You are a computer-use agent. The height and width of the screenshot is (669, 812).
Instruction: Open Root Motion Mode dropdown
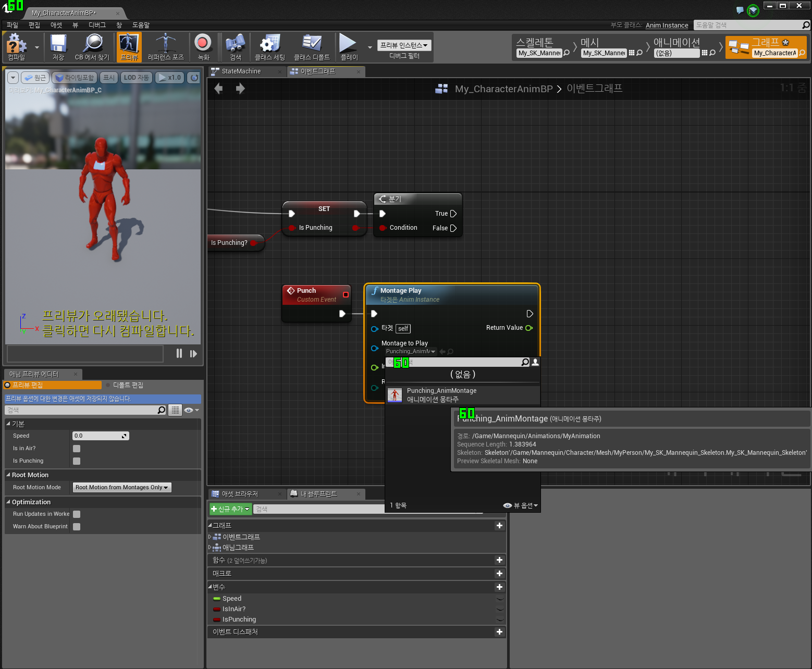pos(122,487)
